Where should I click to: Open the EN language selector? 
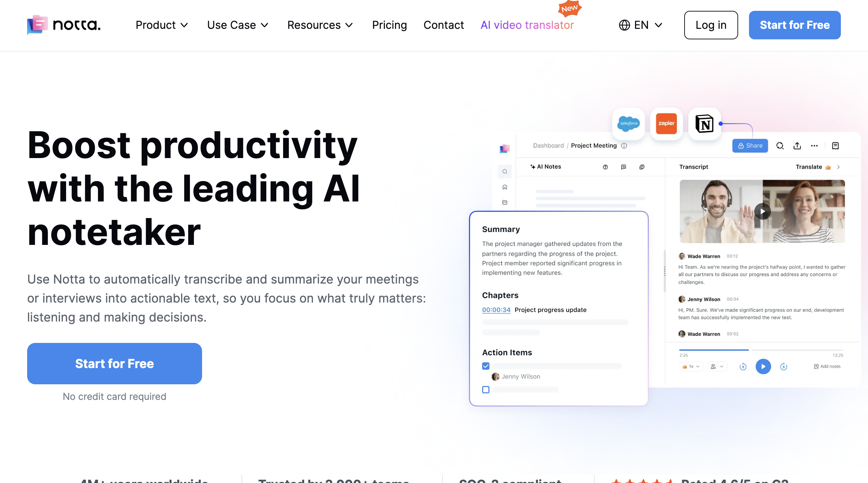641,25
